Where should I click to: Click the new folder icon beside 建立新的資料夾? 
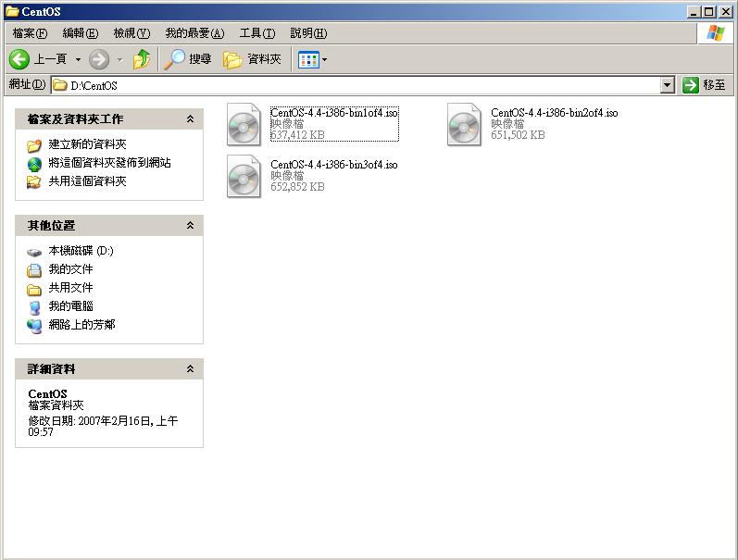click(x=34, y=145)
